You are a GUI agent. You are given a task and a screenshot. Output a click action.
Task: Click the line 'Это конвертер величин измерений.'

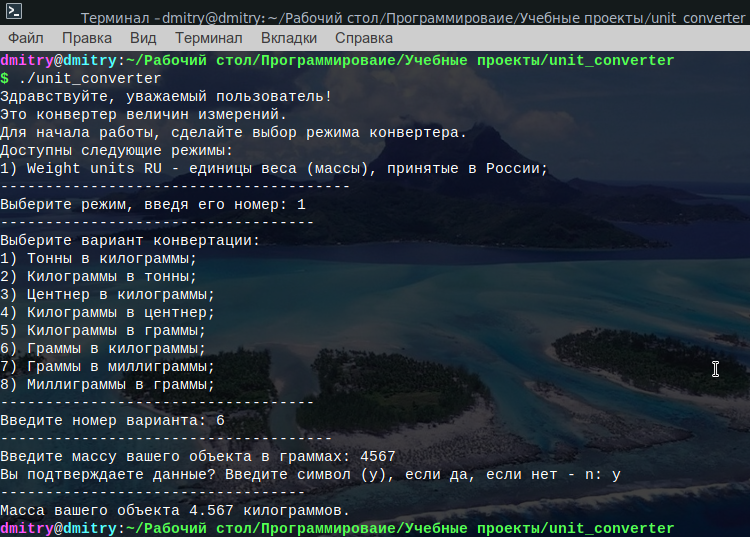pos(143,115)
